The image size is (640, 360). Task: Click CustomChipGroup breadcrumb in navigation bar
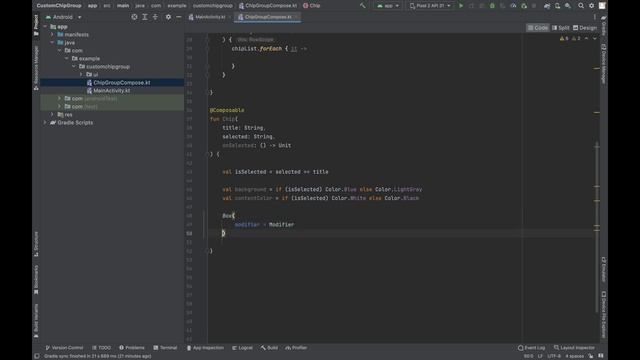point(59,6)
